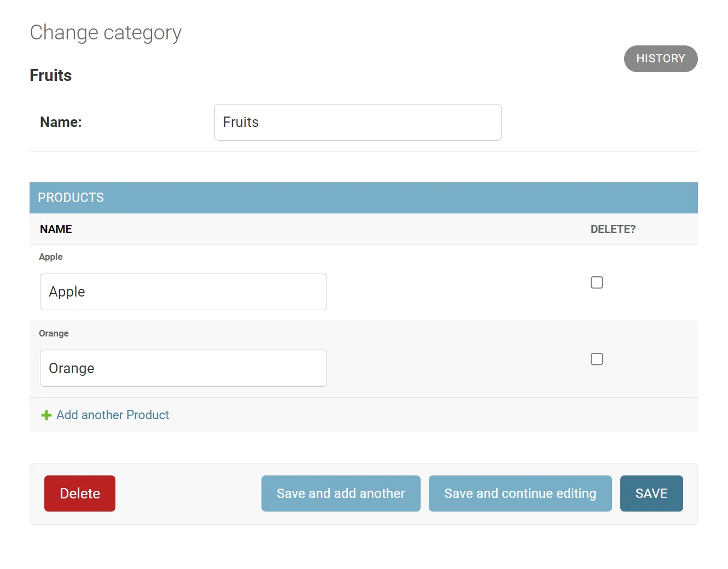Click Save and continue editing
Screen dimensions: 728x569
(520, 493)
